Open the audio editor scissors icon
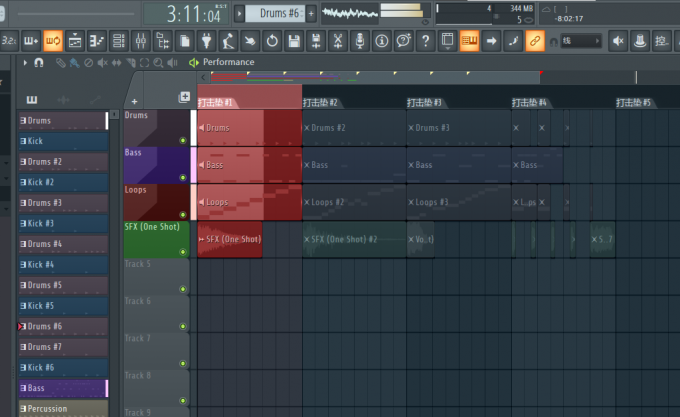This screenshot has height=417, width=680. 338,41
